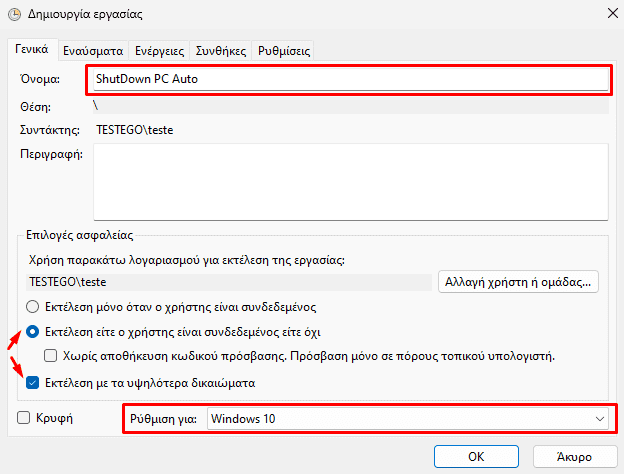
Task: Close the Δημιουργία εργασίας dialog window
Action: (x=612, y=13)
